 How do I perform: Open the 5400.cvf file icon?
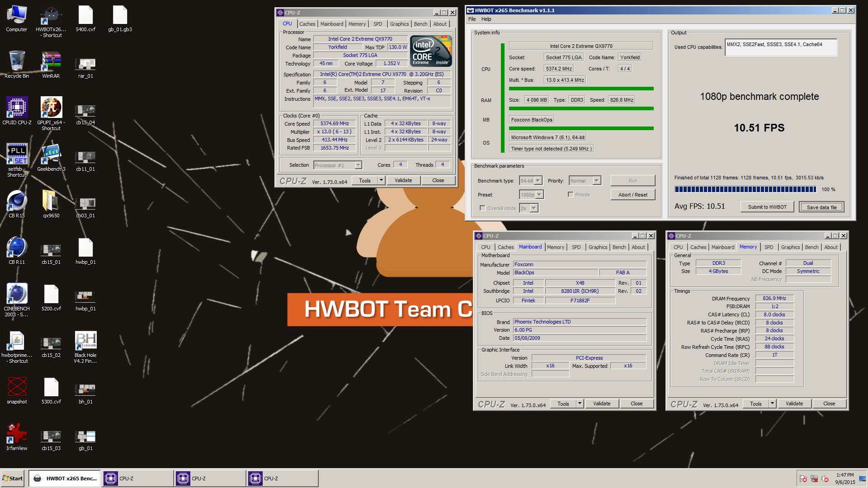(x=85, y=19)
